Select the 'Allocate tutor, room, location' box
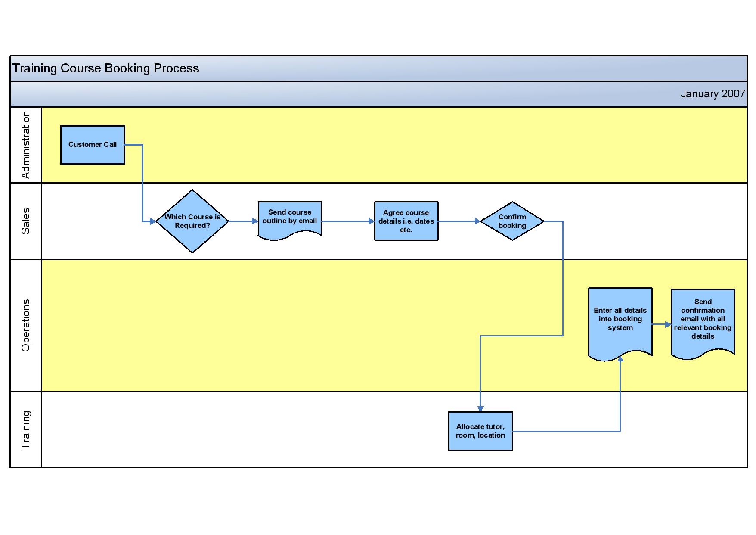Viewport: 756px width, 535px height. [x=480, y=431]
